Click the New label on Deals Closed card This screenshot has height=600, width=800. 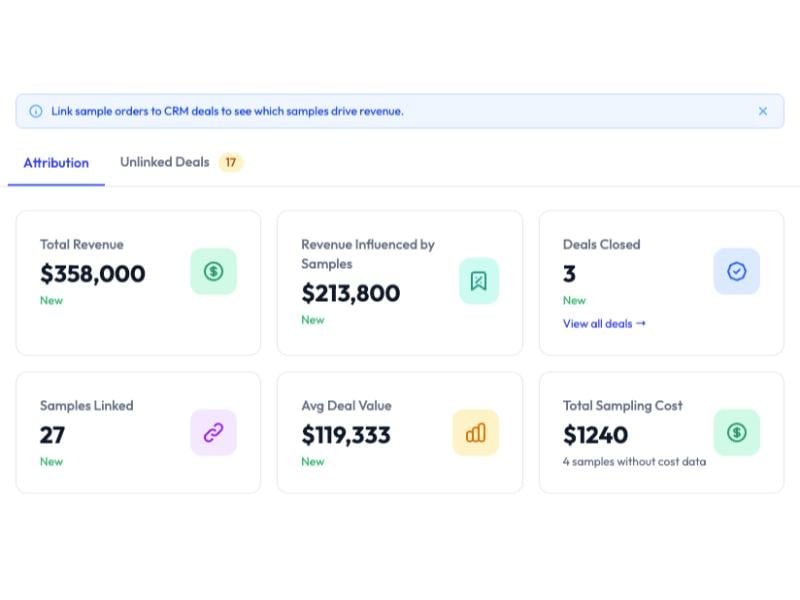(x=574, y=300)
